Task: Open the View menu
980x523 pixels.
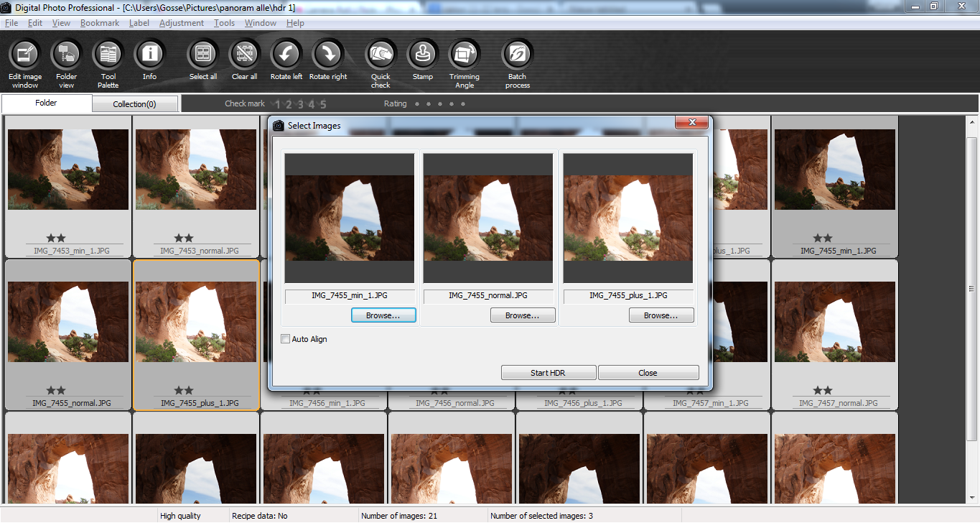Action: coord(61,23)
